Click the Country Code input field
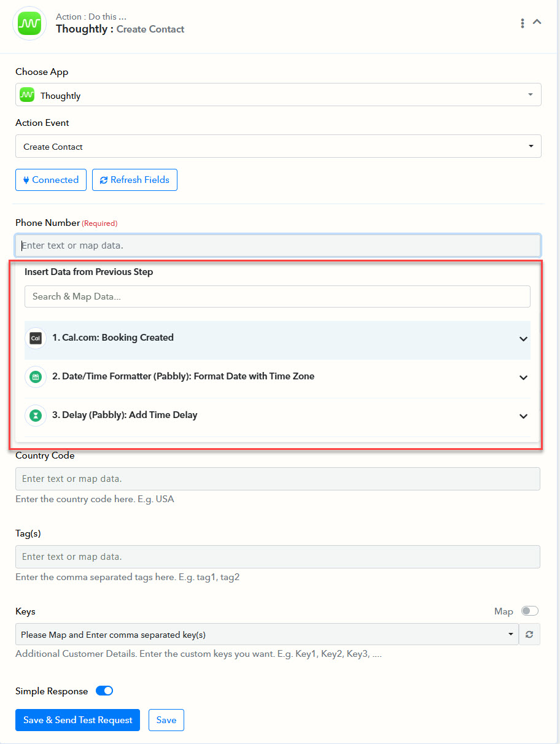The image size is (560, 744). coord(278,479)
